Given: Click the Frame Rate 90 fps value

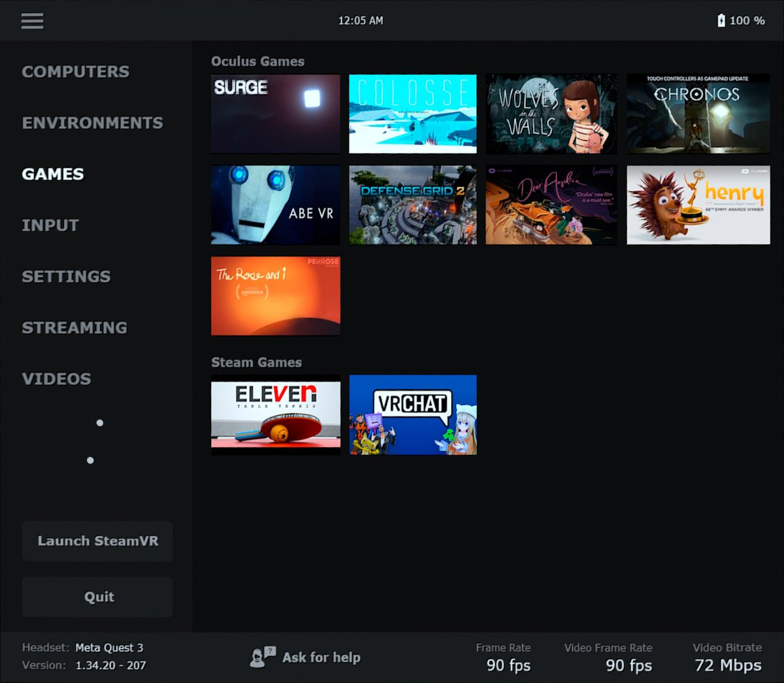Looking at the screenshot, I should pyautogui.click(x=508, y=665).
